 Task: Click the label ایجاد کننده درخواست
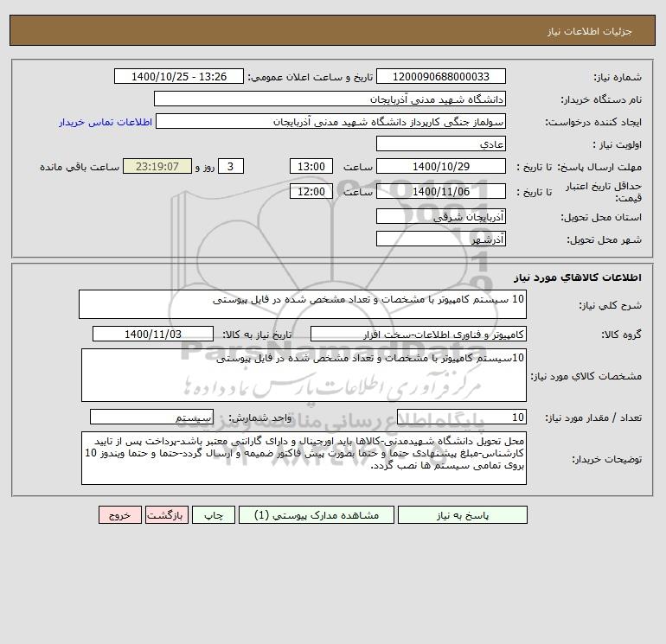coord(594,122)
